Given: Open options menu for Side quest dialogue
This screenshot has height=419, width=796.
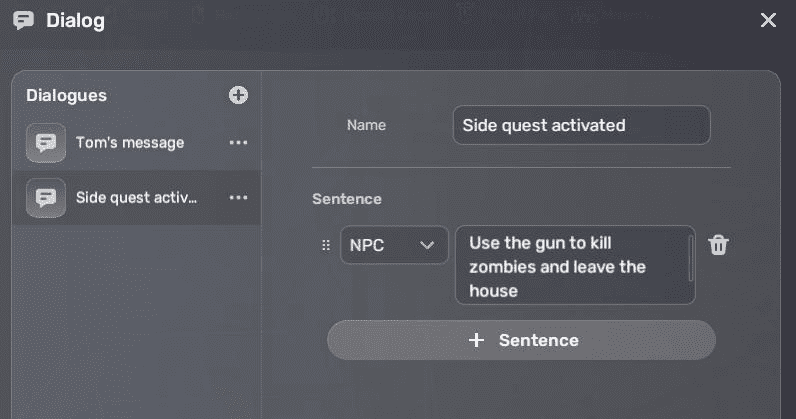Looking at the screenshot, I should coord(238,197).
